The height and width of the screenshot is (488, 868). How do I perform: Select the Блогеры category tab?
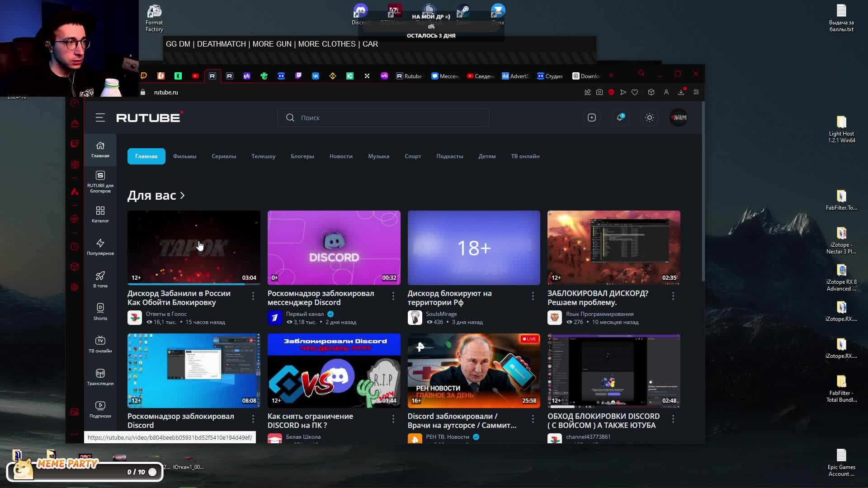(x=302, y=156)
